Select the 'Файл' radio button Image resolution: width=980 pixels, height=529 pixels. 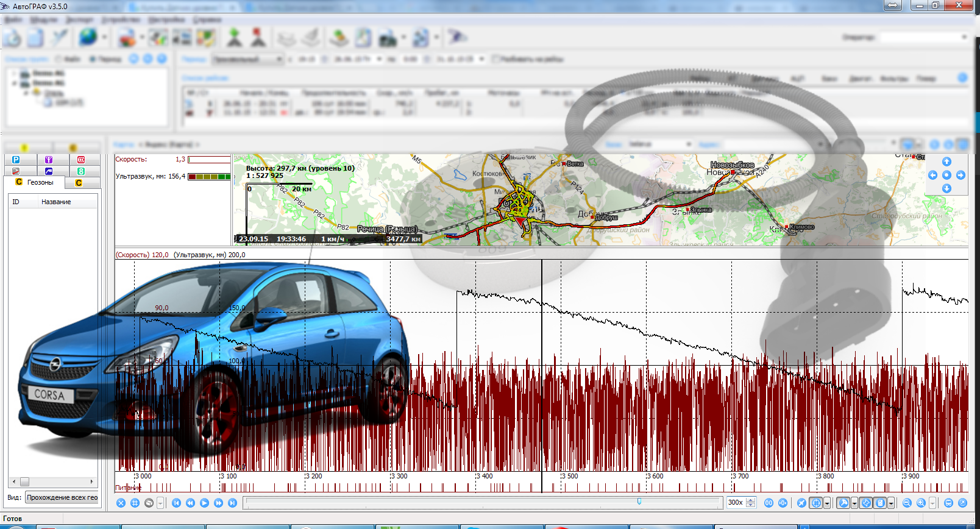(x=59, y=59)
